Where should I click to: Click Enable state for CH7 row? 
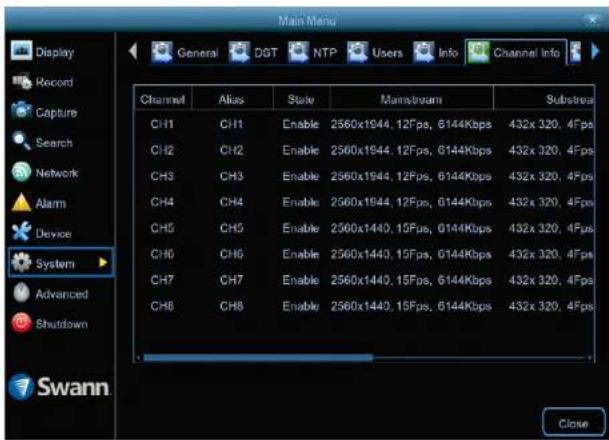[301, 280]
